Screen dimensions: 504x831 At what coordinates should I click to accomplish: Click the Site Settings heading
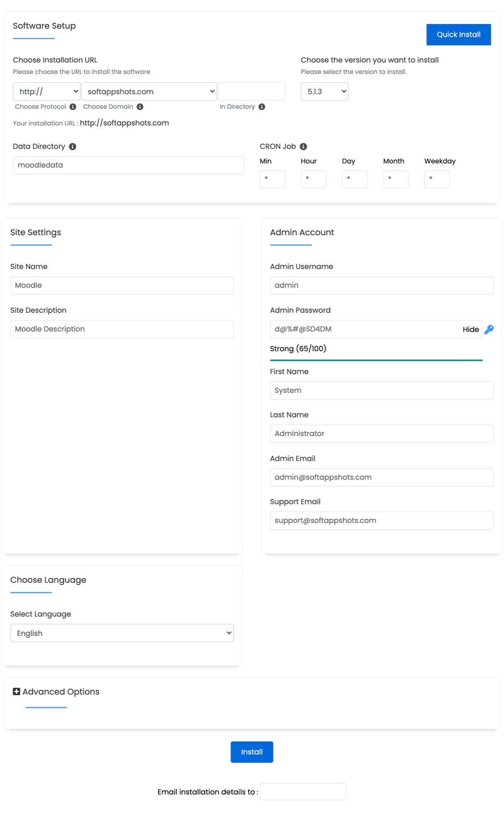36,232
